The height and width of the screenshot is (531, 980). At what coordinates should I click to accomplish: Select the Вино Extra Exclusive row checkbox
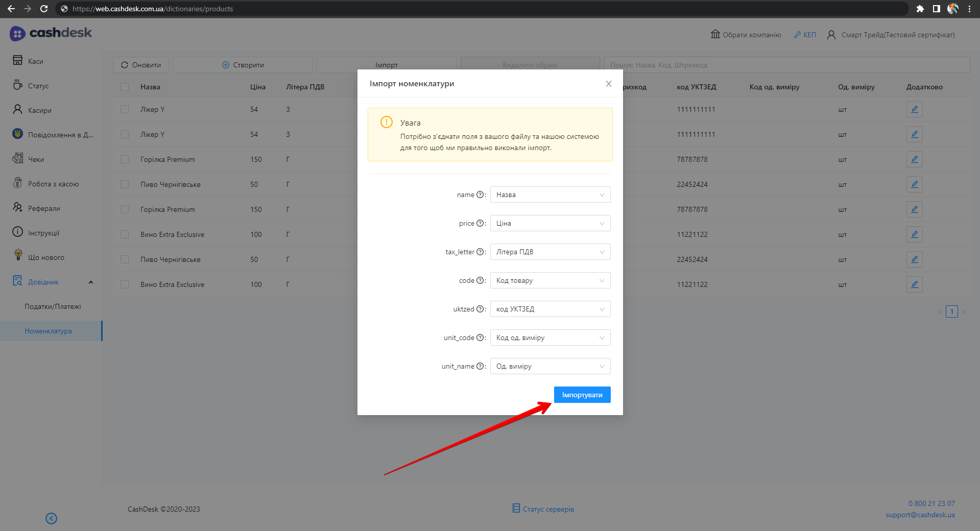point(125,234)
